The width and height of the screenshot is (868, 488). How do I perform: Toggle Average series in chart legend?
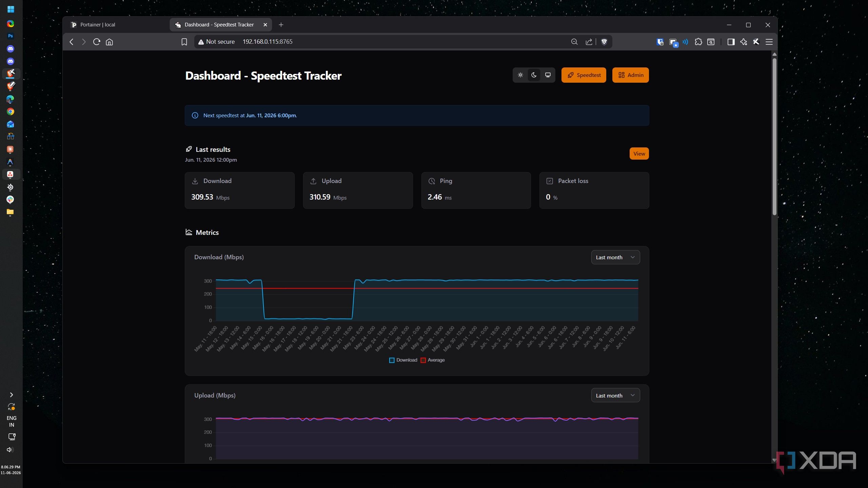click(433, 360)
